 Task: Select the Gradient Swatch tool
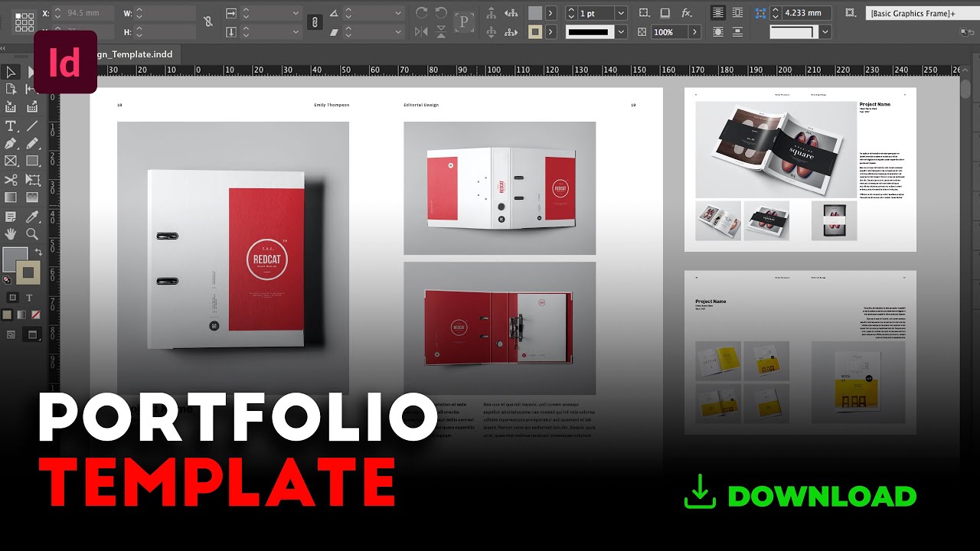(x=11, y=197)
